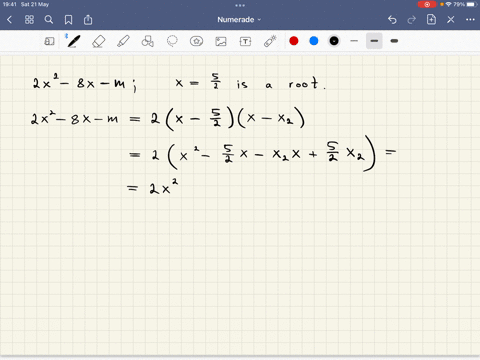
Task: Add a new page
Action: 431,20
